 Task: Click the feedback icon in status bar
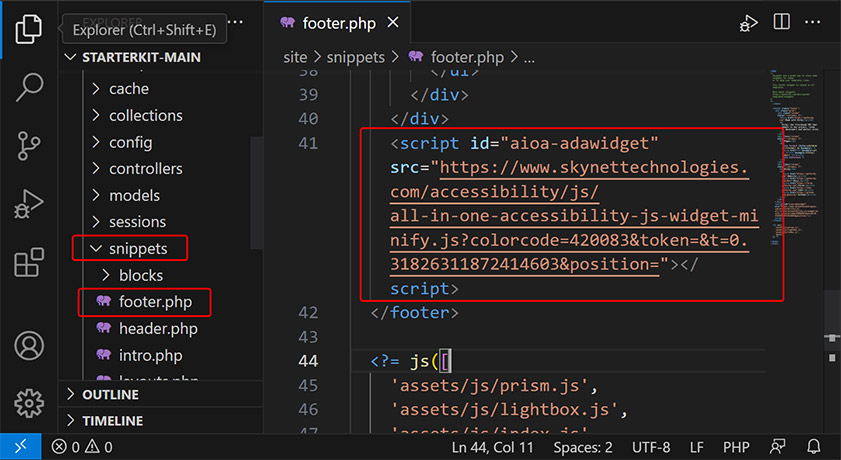tap(777, 447)
